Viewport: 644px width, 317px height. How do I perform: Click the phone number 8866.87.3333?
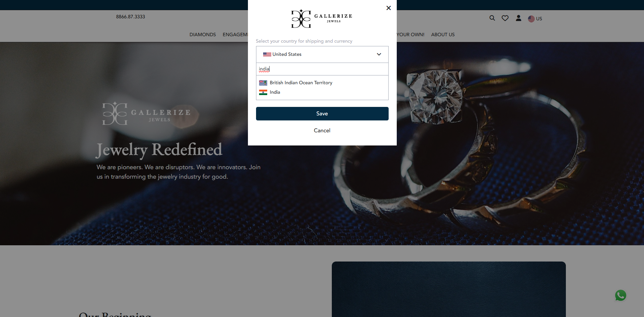tap(131, 17)
